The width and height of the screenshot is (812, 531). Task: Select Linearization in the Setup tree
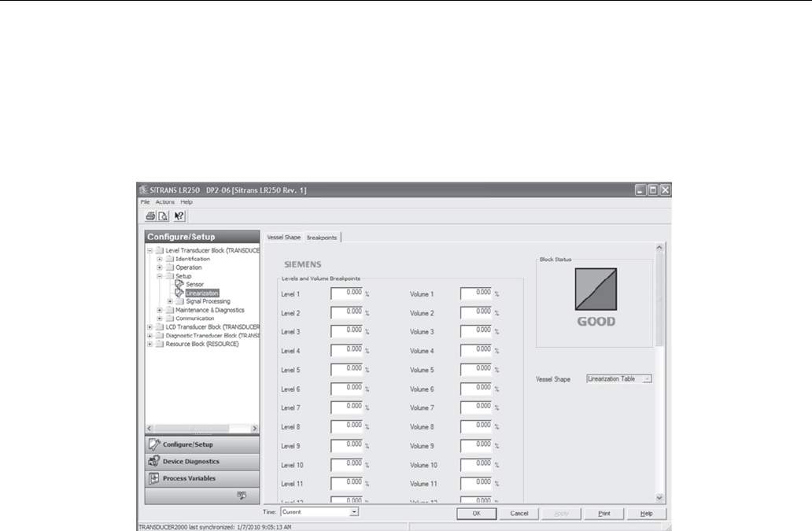(202, 293)
